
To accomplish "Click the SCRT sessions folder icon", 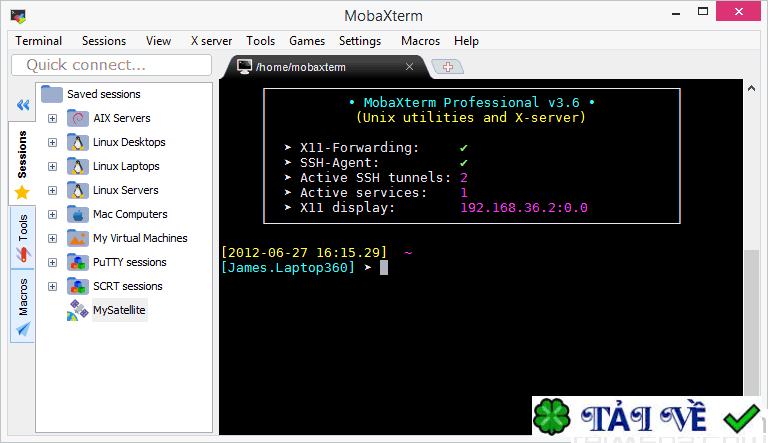I will [x=77, y=286].
